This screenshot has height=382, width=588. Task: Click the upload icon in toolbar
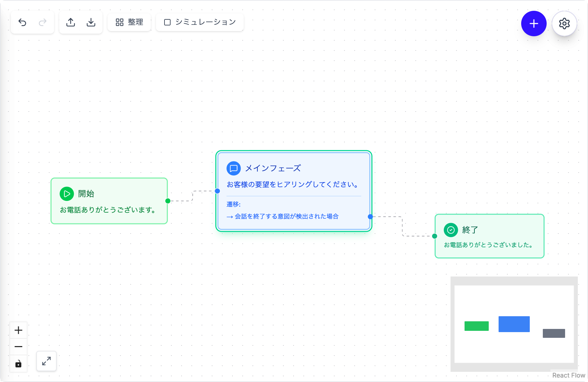(71, 22)
